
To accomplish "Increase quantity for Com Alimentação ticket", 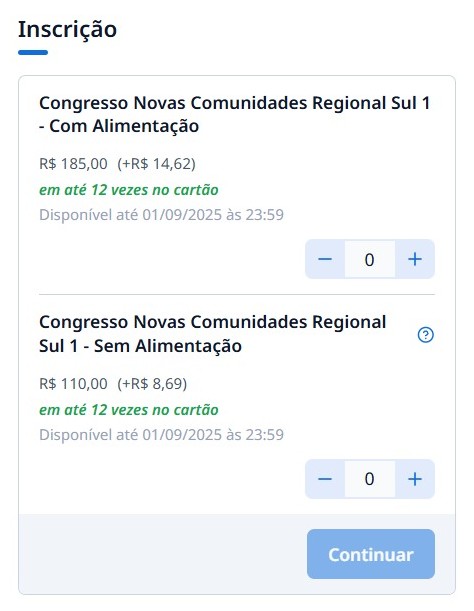I will [x=415, y=259].
